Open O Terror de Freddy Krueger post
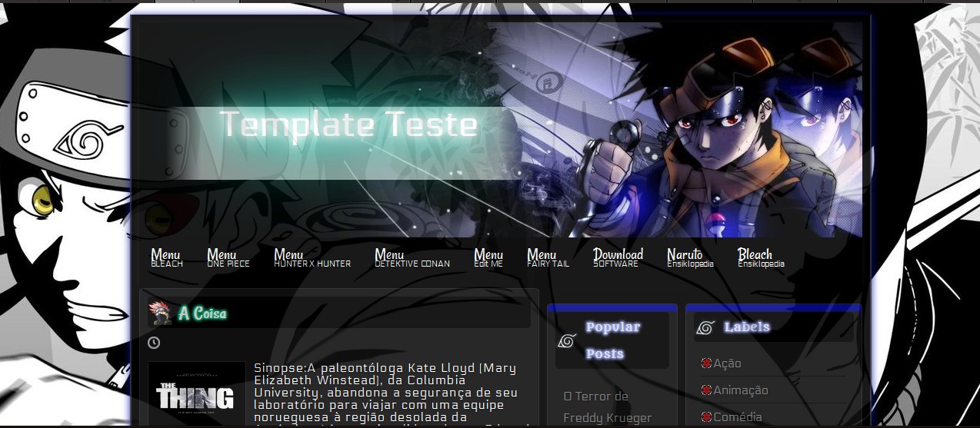Screen dimensions: 980x428 (x=608, y=407)
